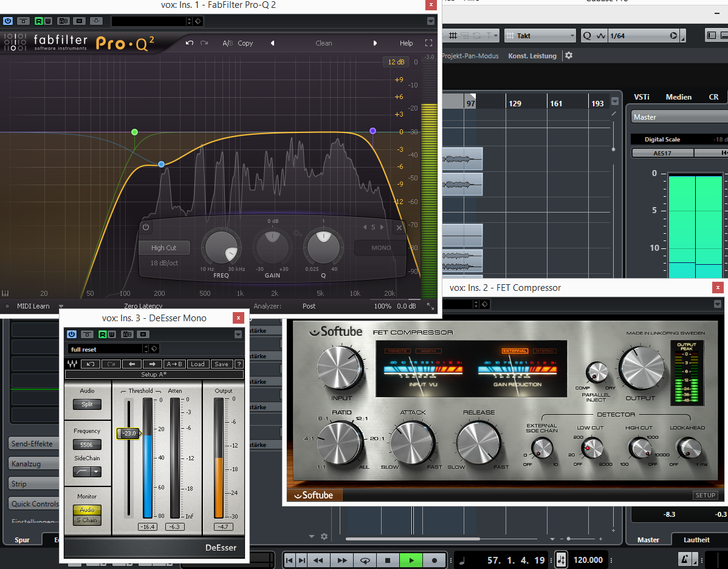The width and height of the screenshot is (728, 569).
Task: Disable the selected EQ band power icon
Action: (x=146, y=228)
